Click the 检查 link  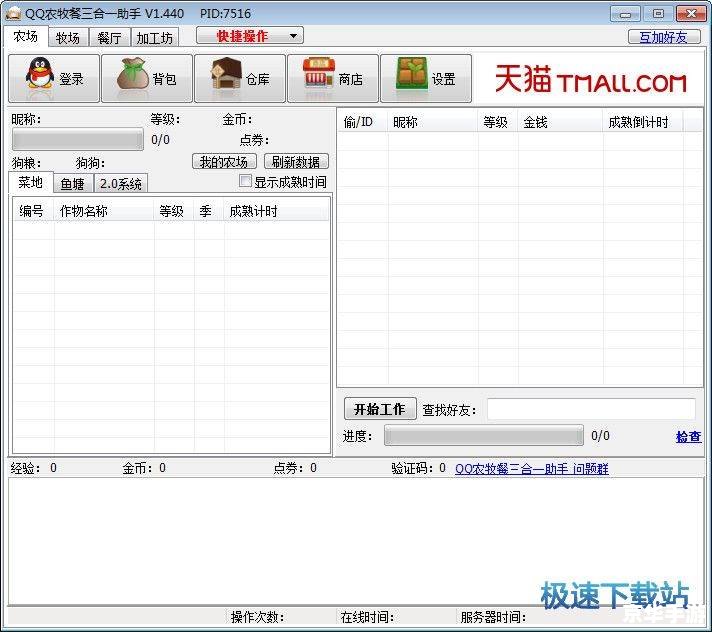coord(688,436)
